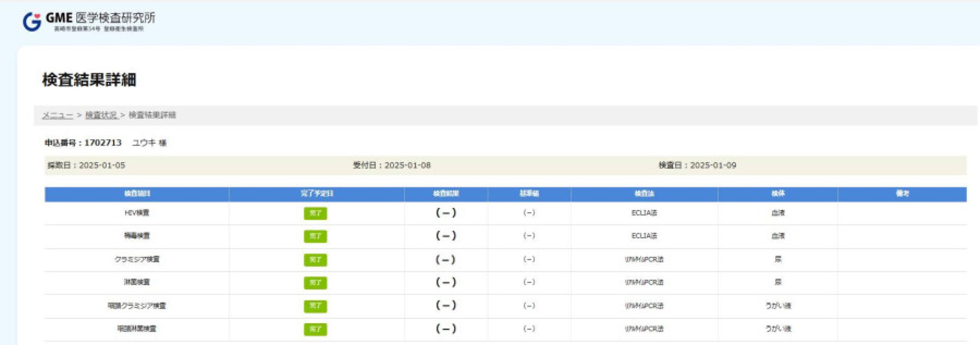The image size is (980, 345).
Task: Click the green 完了 badge in 梅毒検査 row
Action: pyautogui.click(x=315, y=236)
